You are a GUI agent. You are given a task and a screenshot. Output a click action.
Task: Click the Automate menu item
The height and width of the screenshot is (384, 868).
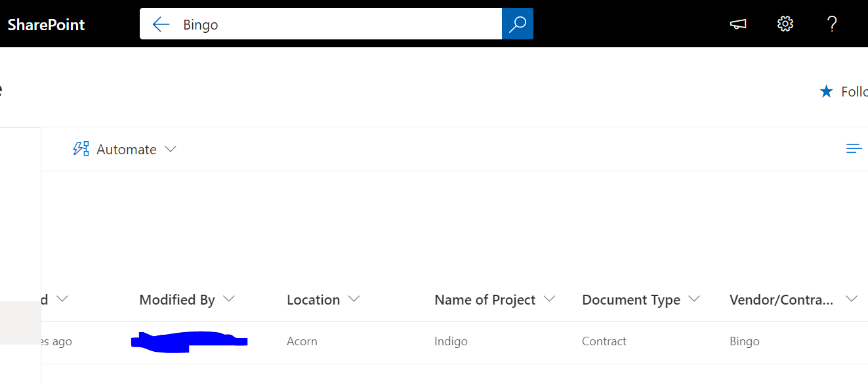(126, 149)
